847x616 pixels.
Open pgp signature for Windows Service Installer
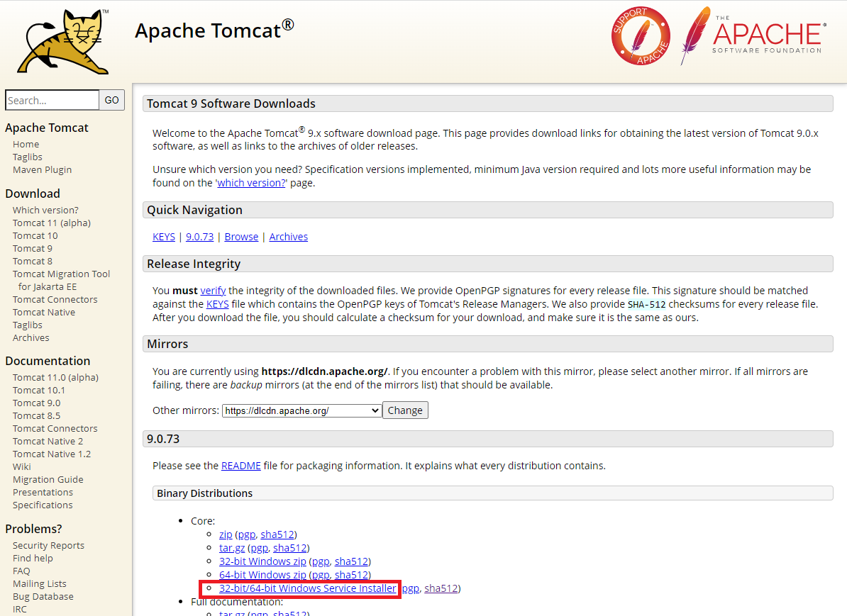tap(411, 588)
